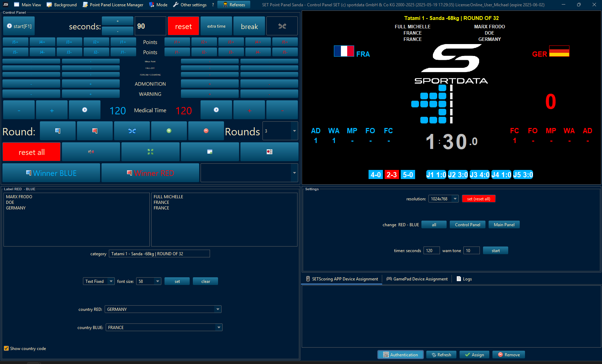Open the winner reason dropdown beside Winner RED

pos(294,173)
